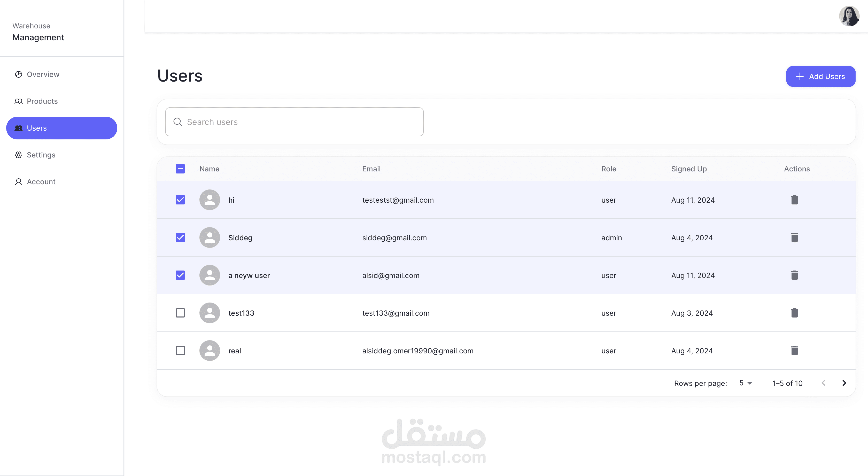Navigate to Products in the sidebar
Image resolution: width=868 pixels, height=476 pixels.
pos(42,101)
